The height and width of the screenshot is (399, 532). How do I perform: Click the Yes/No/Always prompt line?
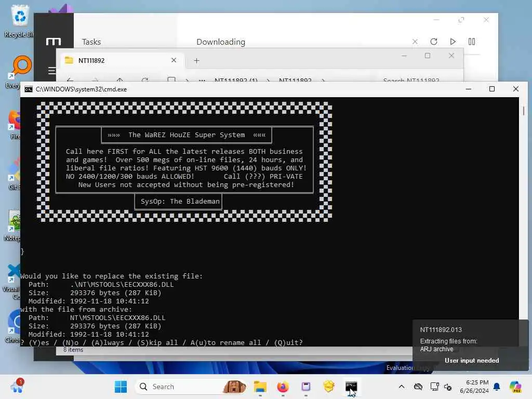(162, 343)
